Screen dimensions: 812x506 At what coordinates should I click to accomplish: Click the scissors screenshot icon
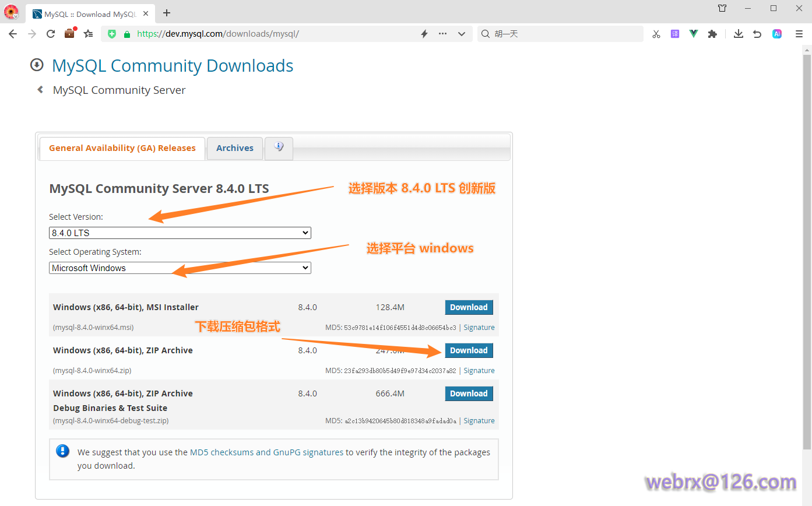656,34
